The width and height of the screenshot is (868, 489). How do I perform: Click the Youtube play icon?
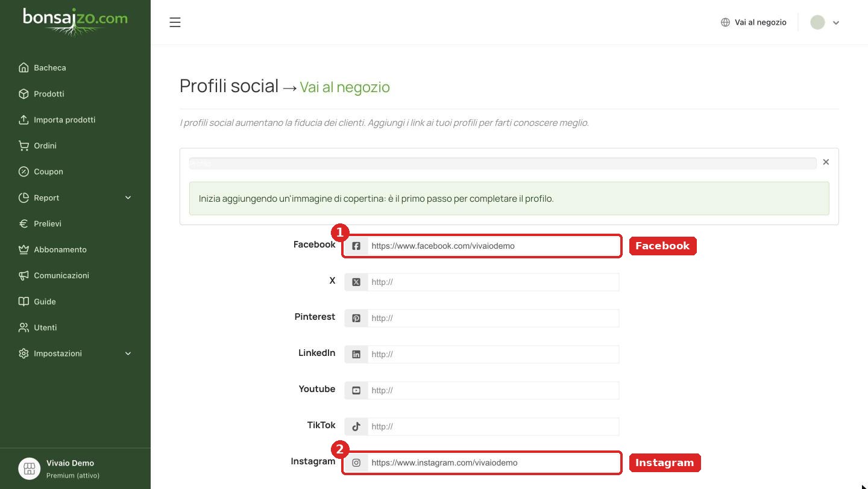(x=356, y=390)
